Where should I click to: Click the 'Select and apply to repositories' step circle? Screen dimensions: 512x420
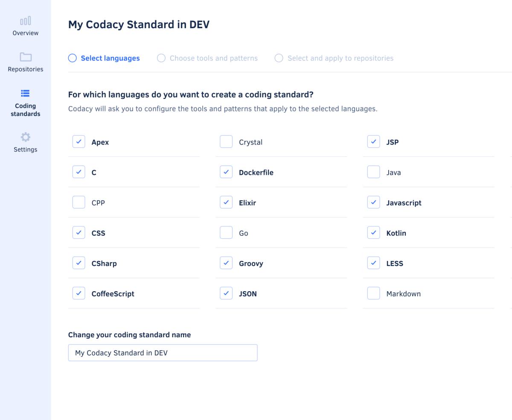click(279, 58)
